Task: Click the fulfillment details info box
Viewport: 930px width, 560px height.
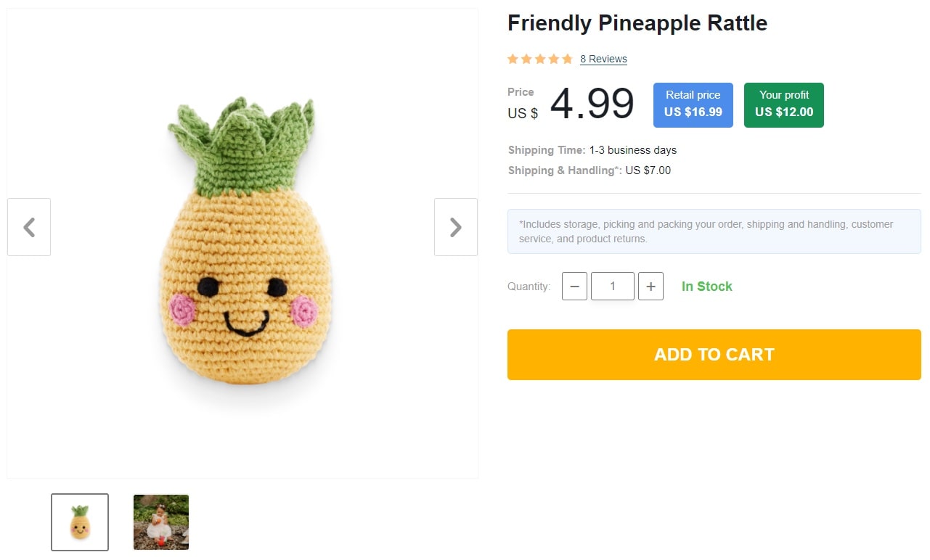Action: point(714,231)
